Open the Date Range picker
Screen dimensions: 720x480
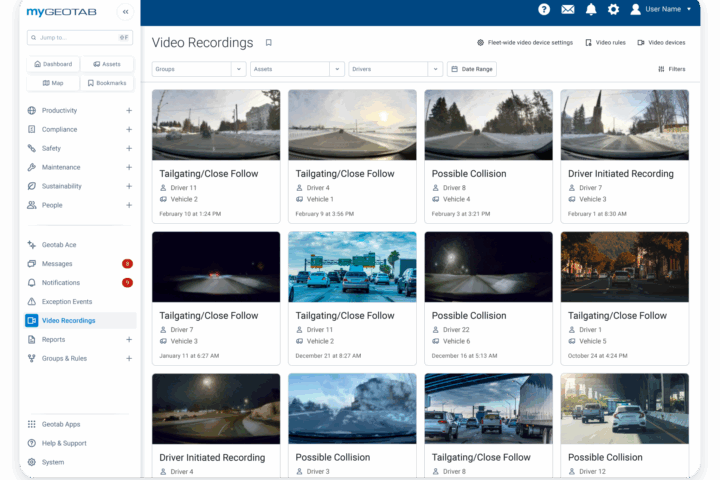(472, 69)
